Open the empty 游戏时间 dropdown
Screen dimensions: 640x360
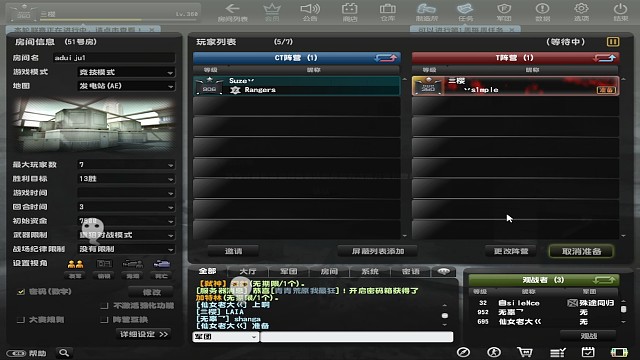pos(126,193)
